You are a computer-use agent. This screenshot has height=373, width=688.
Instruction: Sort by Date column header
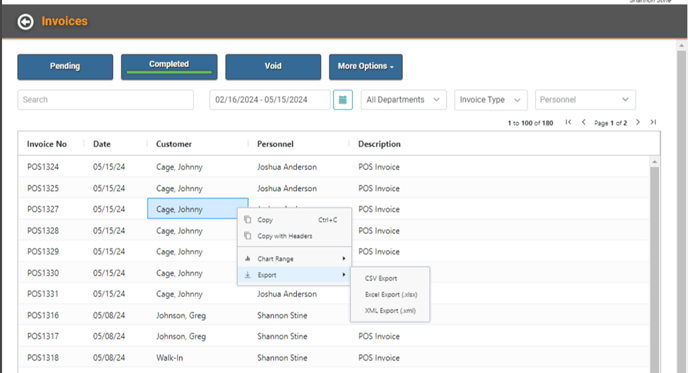pos(102,144)
